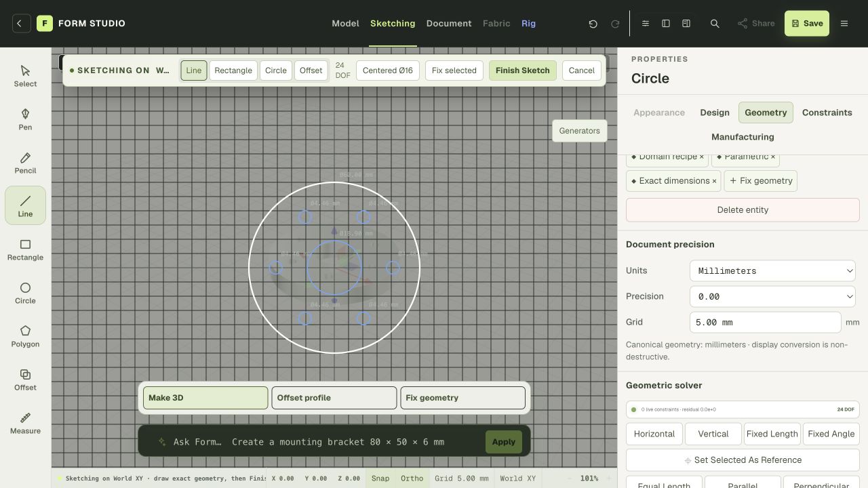Screen dimensions: 868x488
Task: Open the Precision dropdown
Action: [x=772, y=296]
